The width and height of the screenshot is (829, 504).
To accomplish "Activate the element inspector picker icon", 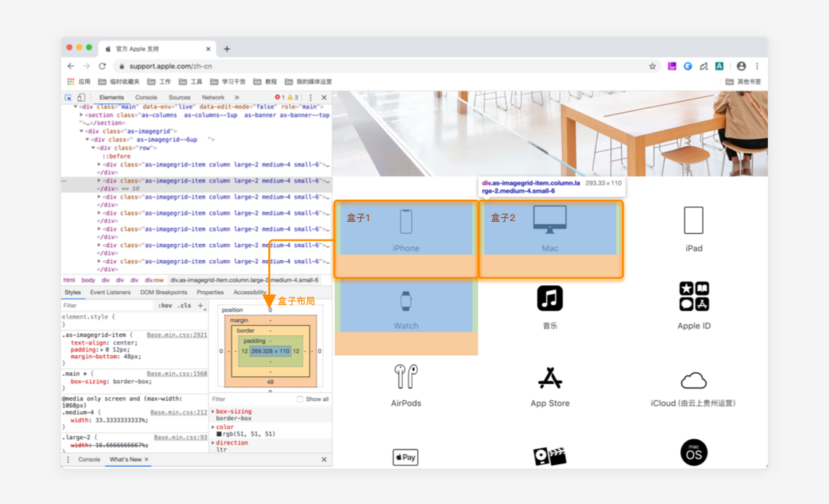I will pos(69,98).
